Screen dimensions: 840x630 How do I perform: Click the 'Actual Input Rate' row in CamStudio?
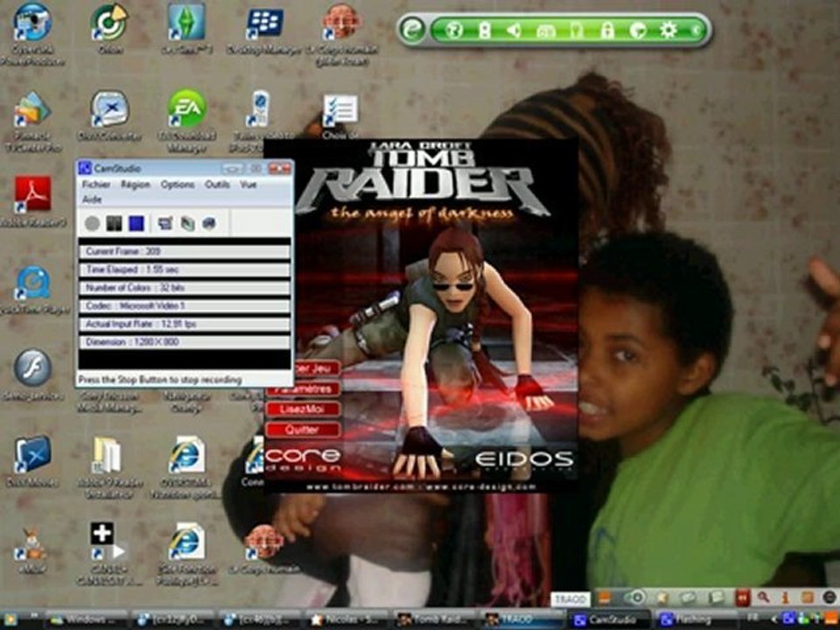(x=185, y=324)
